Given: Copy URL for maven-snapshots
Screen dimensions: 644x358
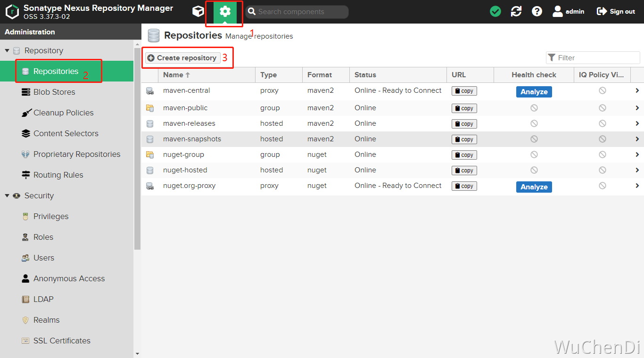Looking at the screenshot, I should pyautogui.click(x=464, y=139).
